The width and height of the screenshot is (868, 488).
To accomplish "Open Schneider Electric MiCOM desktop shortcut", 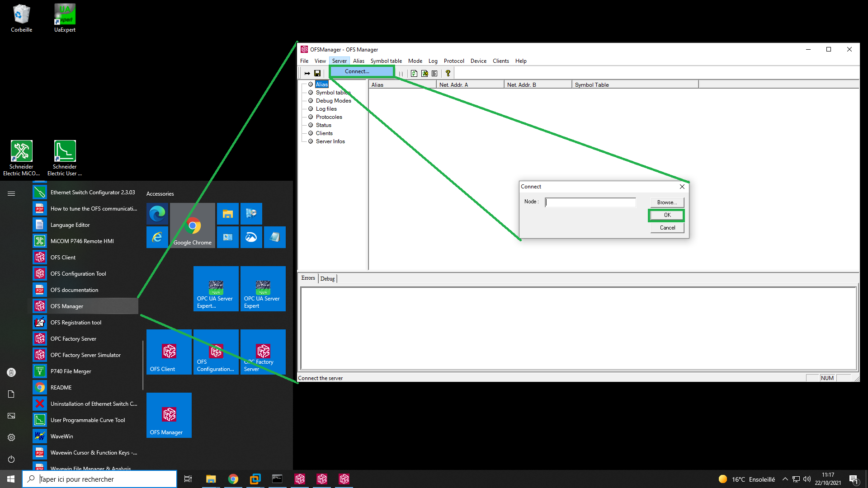I will pos(22,158).
